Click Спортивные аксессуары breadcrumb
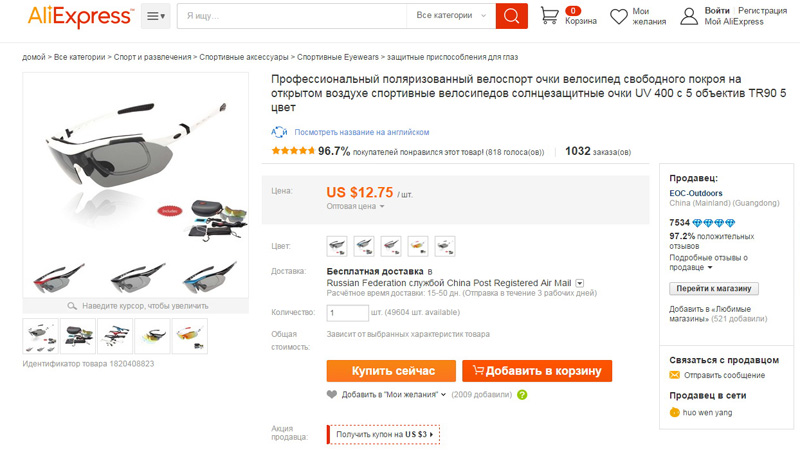 pos(244,57)
